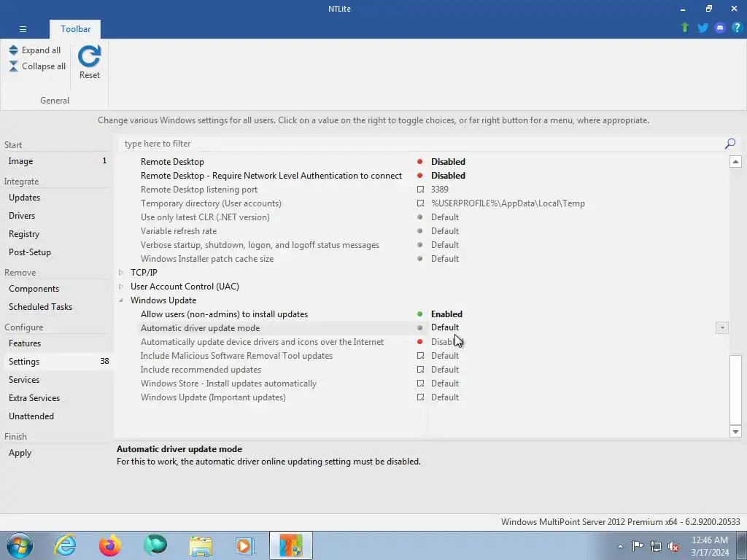Screen dimensions: 747x560
Task: Go to the Apply page
Action: click(57, 453)
